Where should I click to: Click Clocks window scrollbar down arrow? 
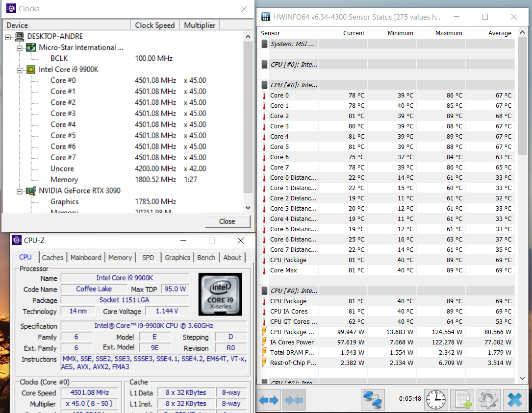point(248,208)
